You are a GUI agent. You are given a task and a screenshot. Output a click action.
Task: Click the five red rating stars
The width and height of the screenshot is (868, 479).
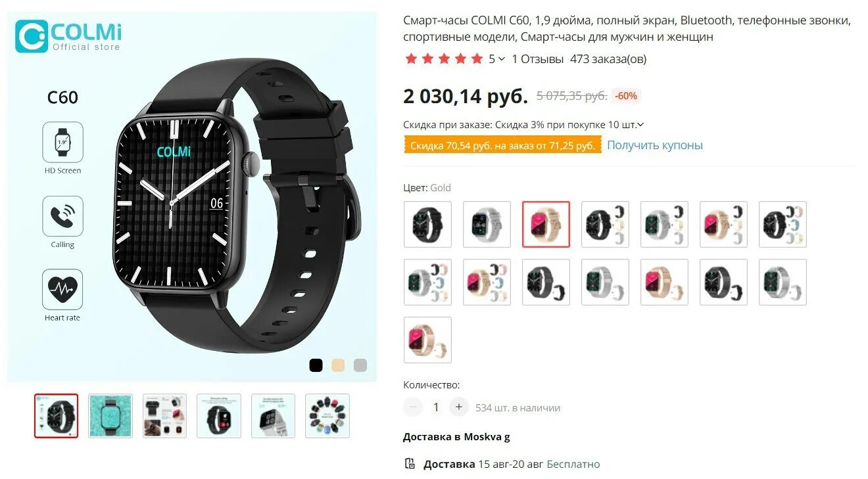tap(444, 59)
